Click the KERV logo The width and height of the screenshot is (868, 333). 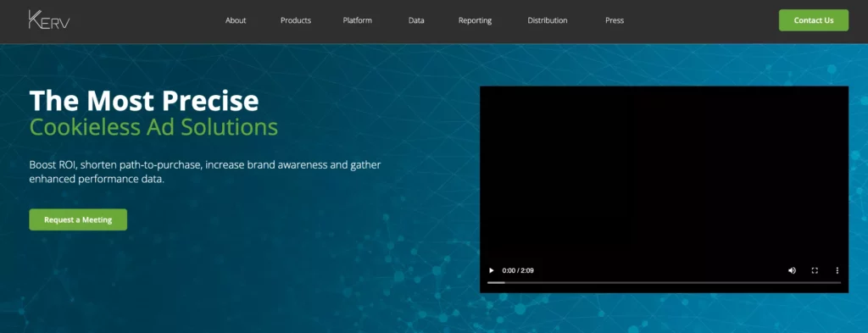tap(48, 20)
